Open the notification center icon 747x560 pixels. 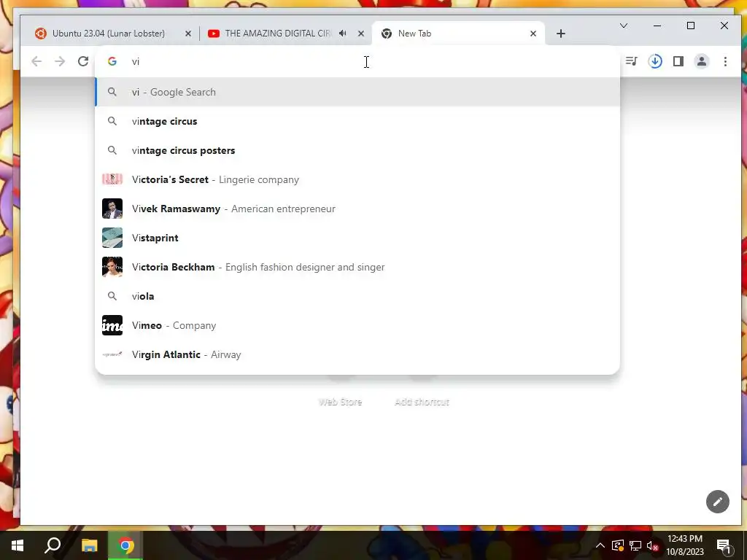[x=724, y=545]
